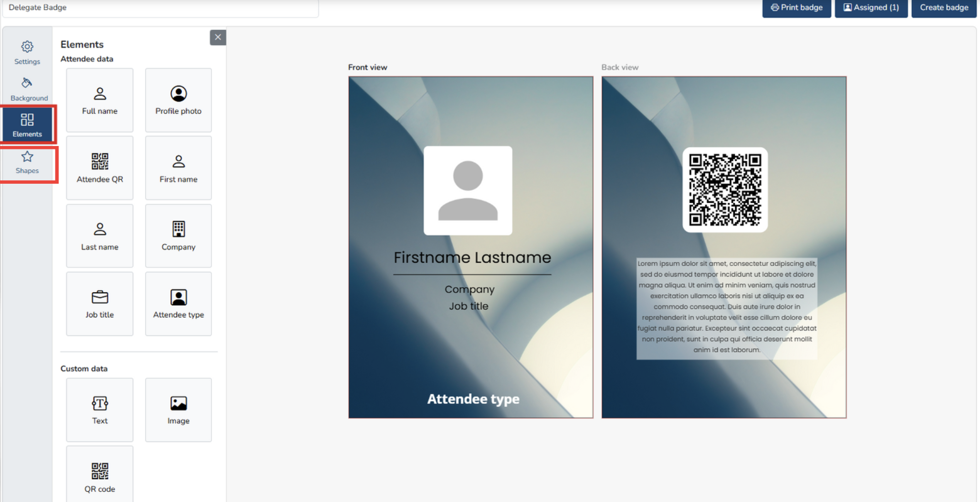This screenshot has height=502, width=980.
Task: Click the Print badge button
Action: 796,8
